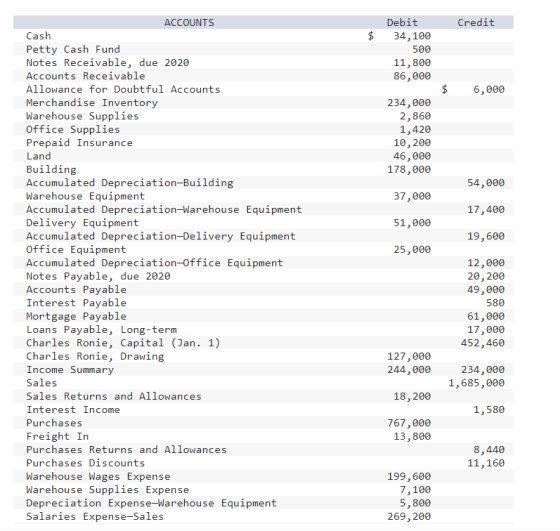560x531 pixels.
Task: Click the Interest Income value 1,580
Action: coord(489,410)
